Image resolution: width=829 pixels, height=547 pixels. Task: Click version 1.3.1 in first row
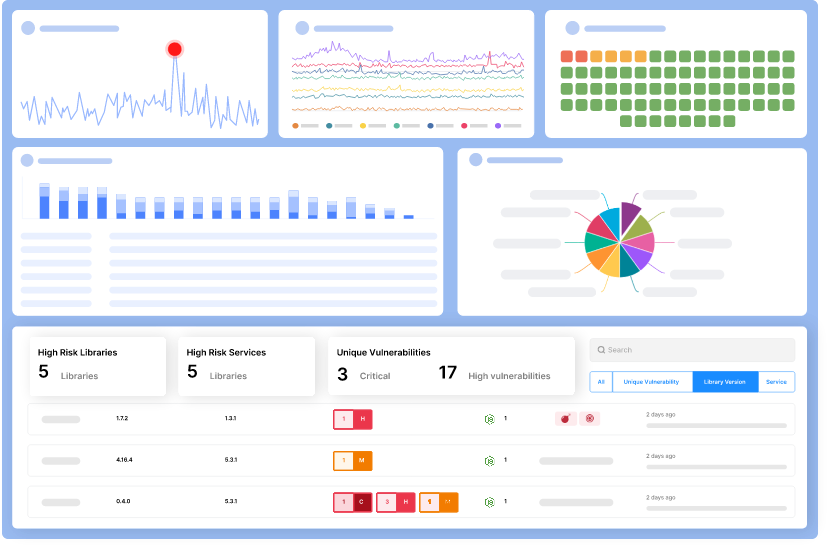click(232, 421)
